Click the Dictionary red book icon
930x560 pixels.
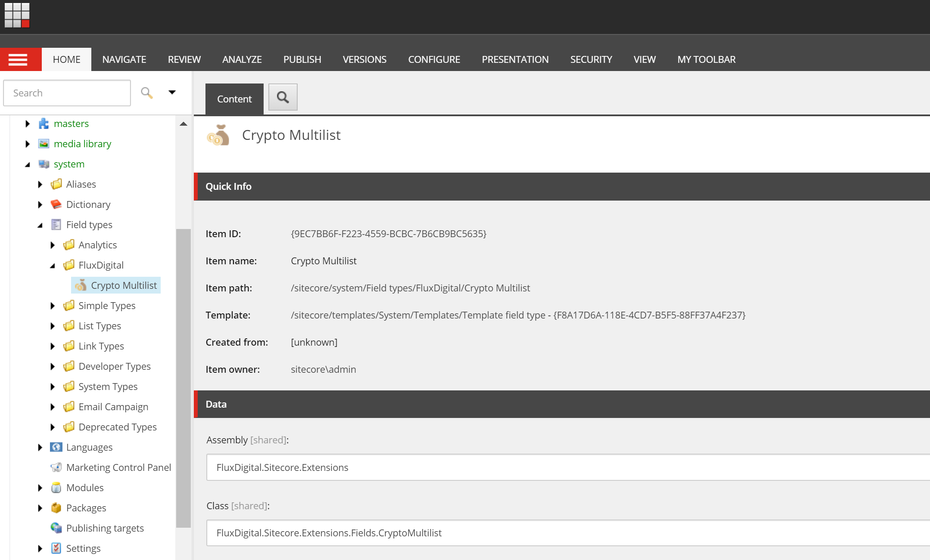(x=56, y=204)
